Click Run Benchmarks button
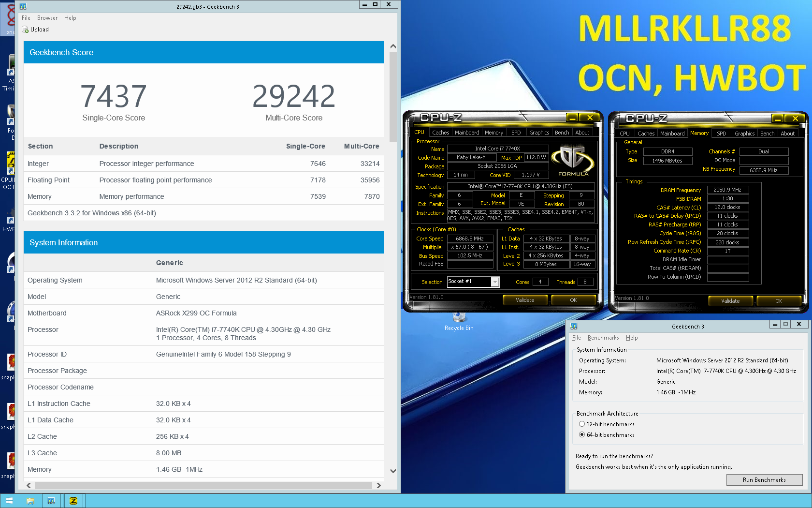Viewport: 812px width, 508px height. click(x=764, y=480)
